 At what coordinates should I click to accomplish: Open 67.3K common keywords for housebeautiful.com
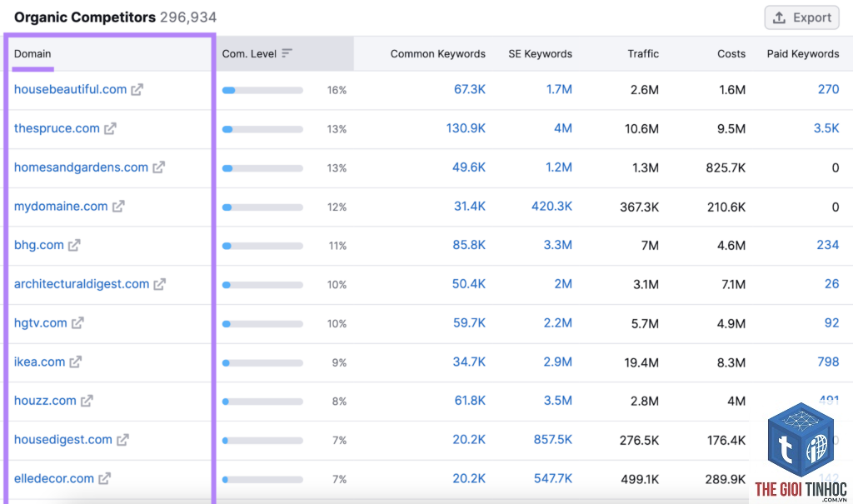pos(470,89)
